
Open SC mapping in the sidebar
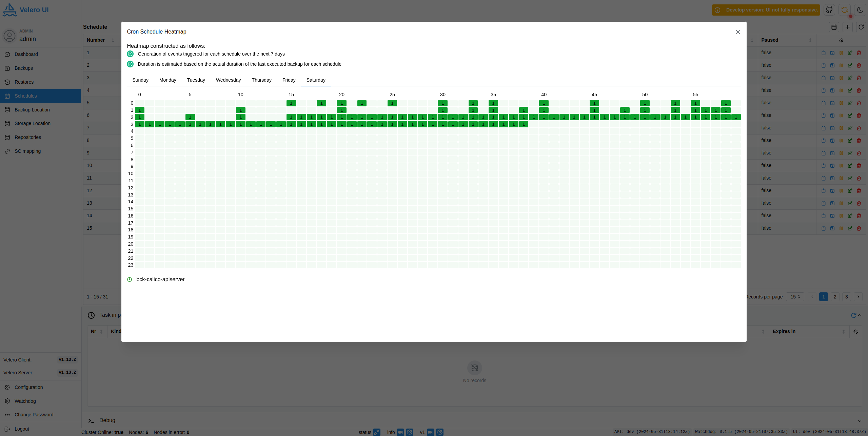[41, 151]
